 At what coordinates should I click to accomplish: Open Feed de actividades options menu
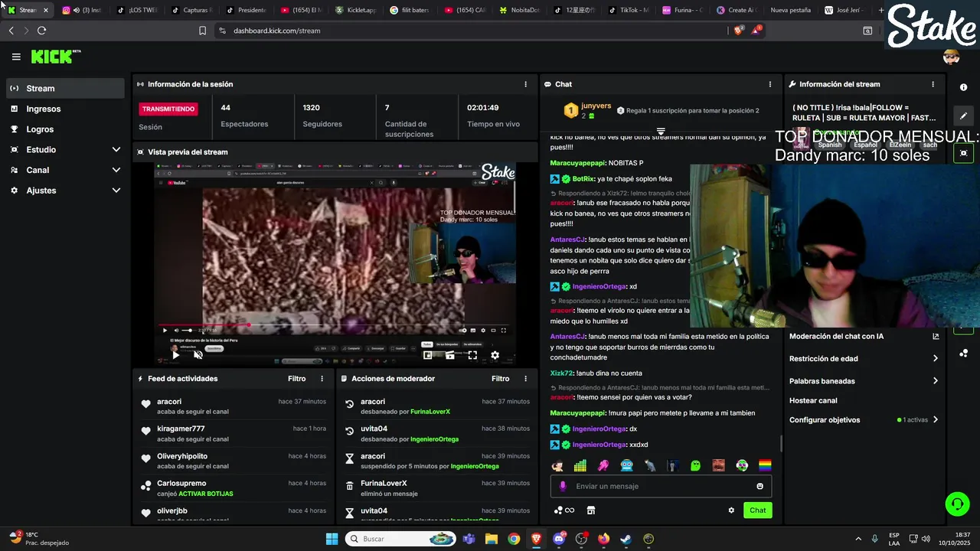322,379
